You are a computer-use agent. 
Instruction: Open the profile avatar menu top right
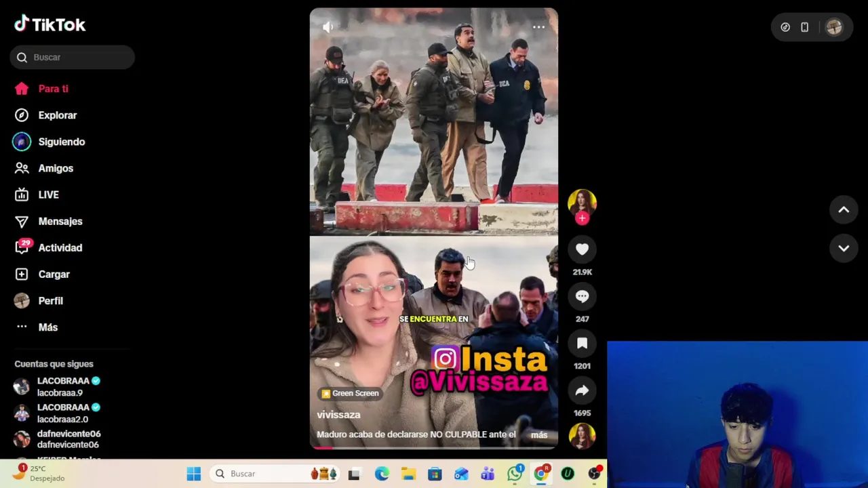click(834, 27)
